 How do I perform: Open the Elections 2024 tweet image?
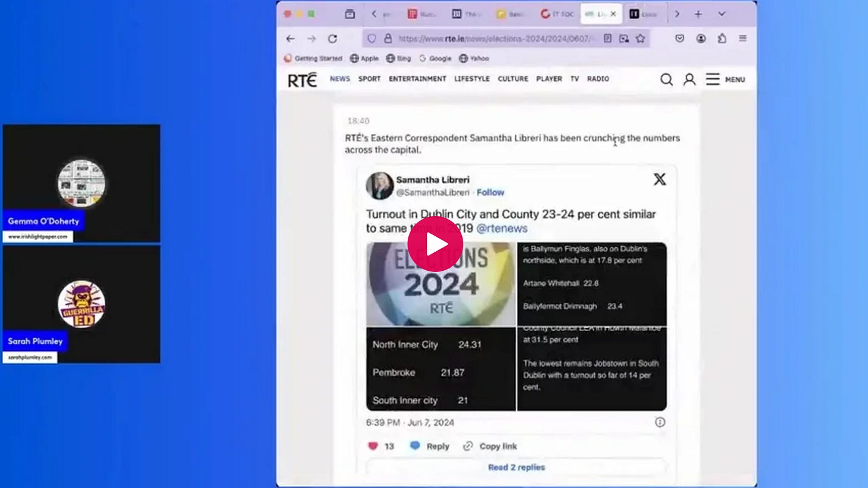pyautogui.click(x=441, y=284)
